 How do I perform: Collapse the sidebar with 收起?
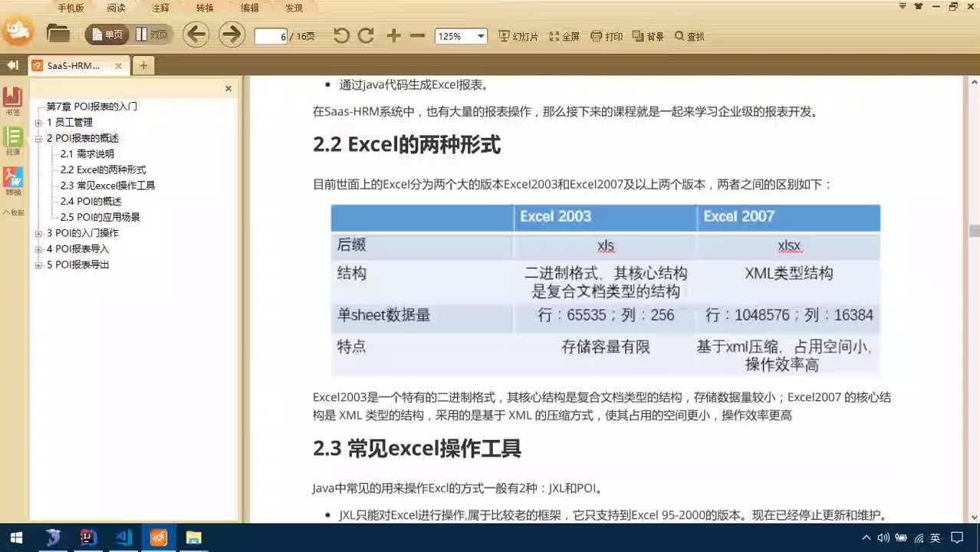(x=13, y=212)
